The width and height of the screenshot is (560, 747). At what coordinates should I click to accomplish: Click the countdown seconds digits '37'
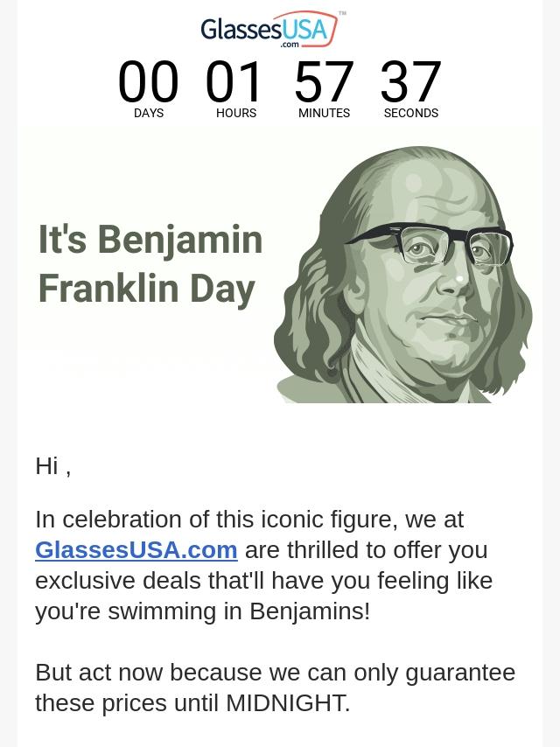pyautogui.click(x=410, y=81)
